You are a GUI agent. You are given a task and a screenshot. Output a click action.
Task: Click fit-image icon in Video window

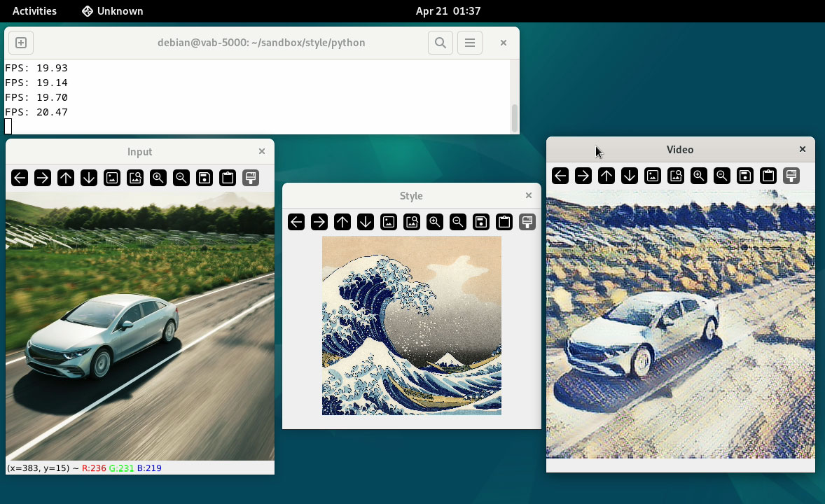tap(676, 176)
